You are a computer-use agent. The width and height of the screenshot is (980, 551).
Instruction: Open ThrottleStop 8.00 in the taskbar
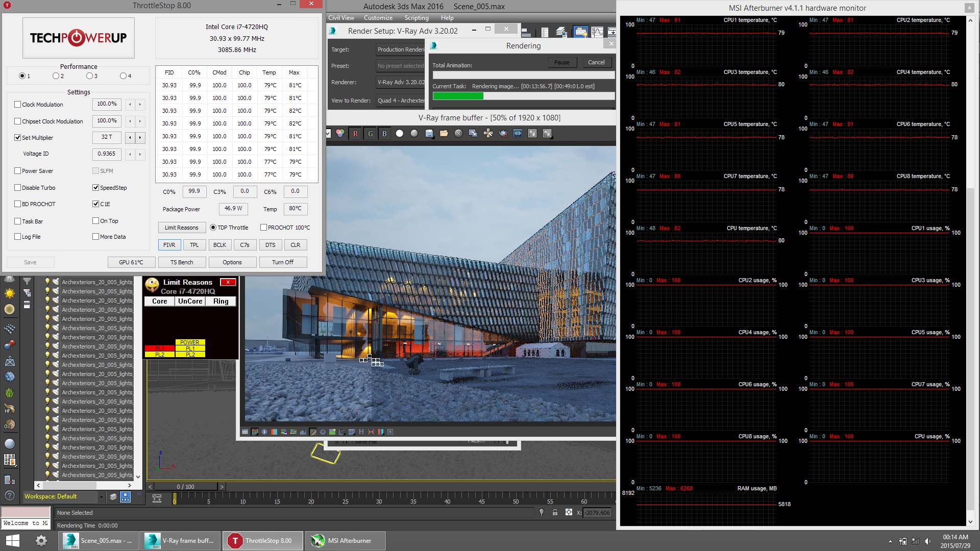click(x=263, y=541)
